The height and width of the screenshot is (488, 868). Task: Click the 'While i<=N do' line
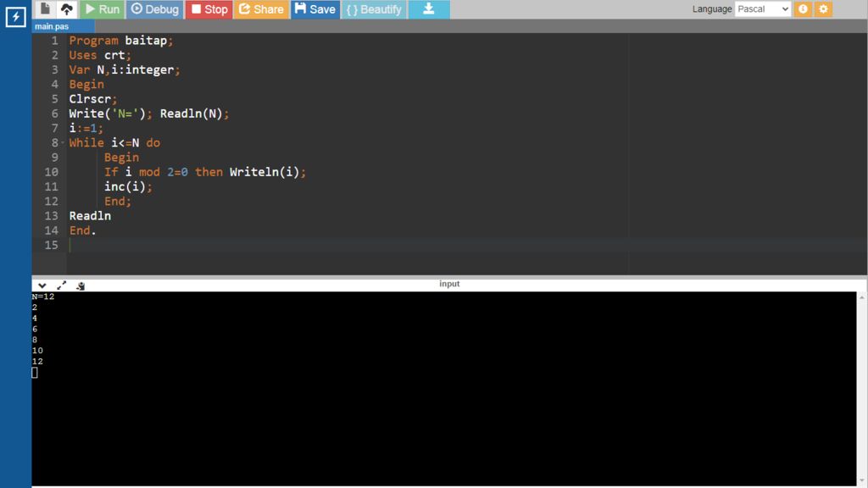(x=114, y=142)
